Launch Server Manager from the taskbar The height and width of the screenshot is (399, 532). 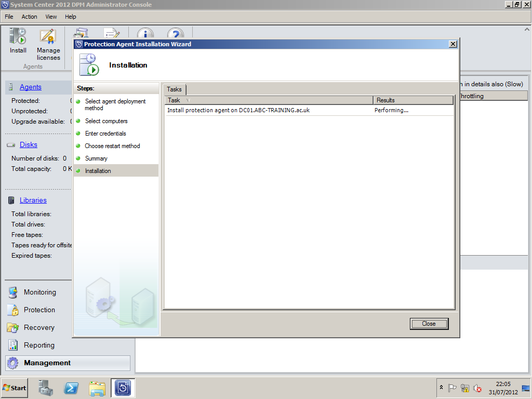(x=46, y=388)
